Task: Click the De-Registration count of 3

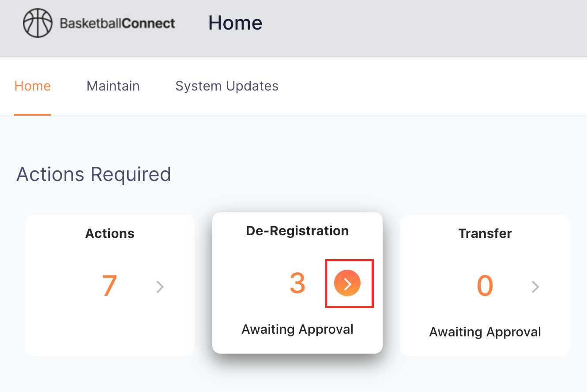Action: pyautogui.click(x=297, y=283)
